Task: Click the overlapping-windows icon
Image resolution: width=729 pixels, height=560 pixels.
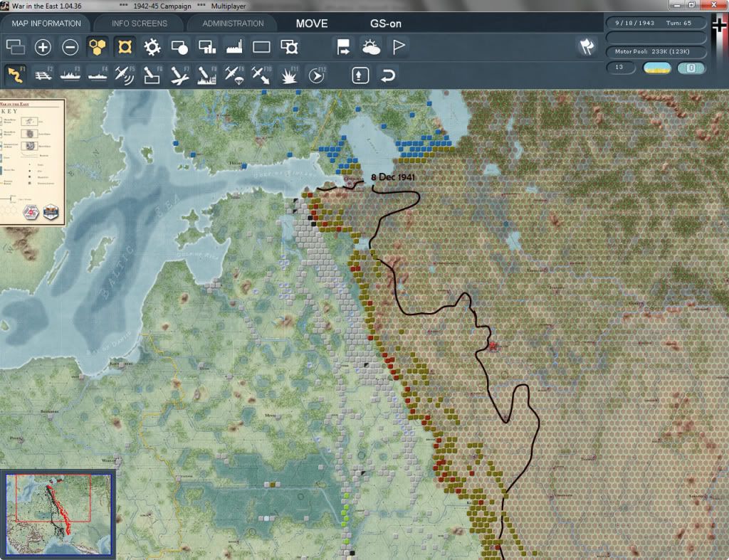Action: 16,47
